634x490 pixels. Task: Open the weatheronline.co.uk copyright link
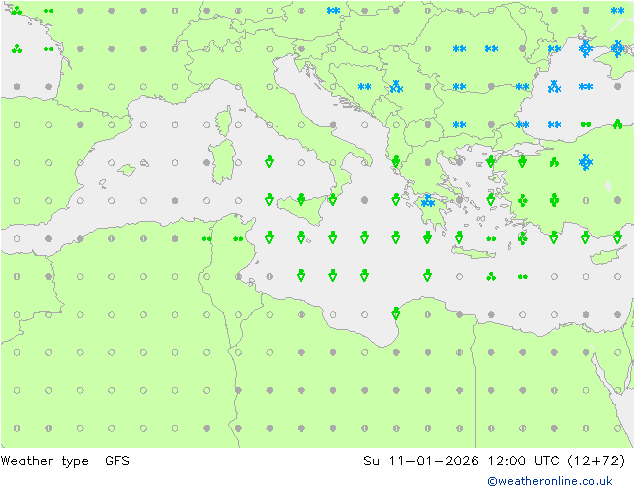pos(549,481)
